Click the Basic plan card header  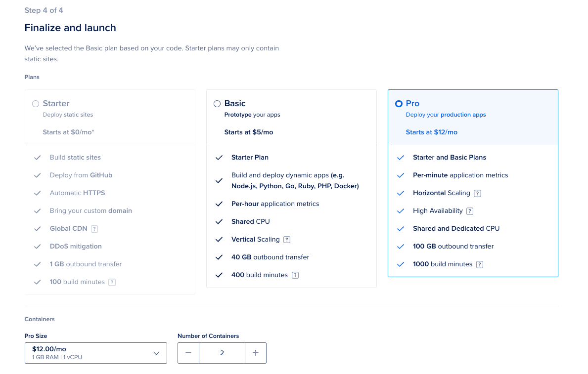click(291, 117)
